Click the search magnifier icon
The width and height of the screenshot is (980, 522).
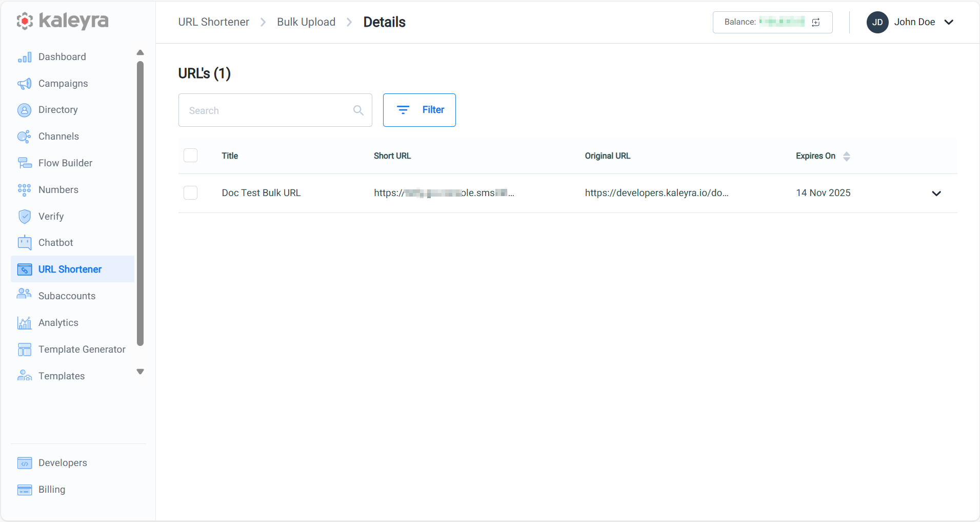coord(358,110)
